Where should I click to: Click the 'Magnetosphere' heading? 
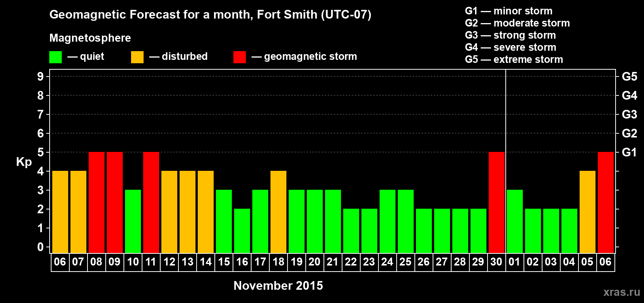click(x=90, y=38)
